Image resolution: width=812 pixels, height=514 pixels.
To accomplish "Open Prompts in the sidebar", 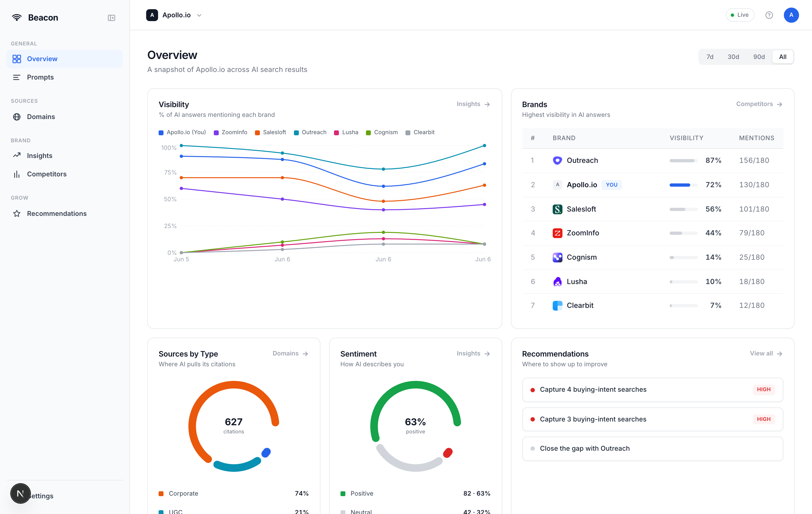I will pyautogui.click(x=64, y=77).
